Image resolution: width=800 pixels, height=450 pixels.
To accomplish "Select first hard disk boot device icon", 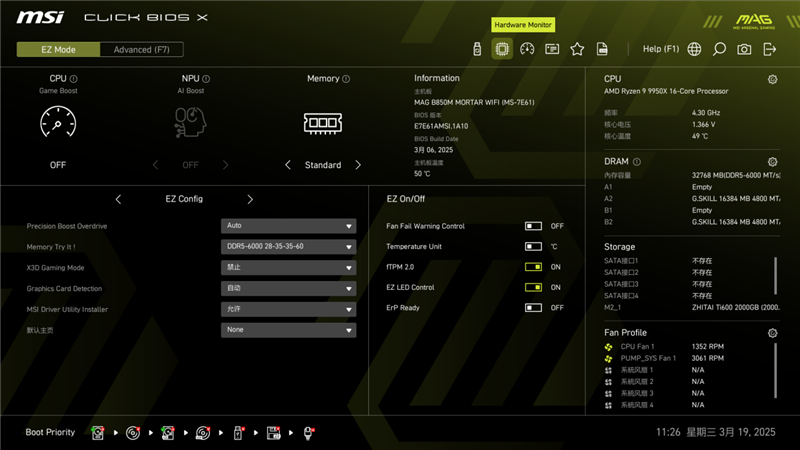I will click(97, 433).
